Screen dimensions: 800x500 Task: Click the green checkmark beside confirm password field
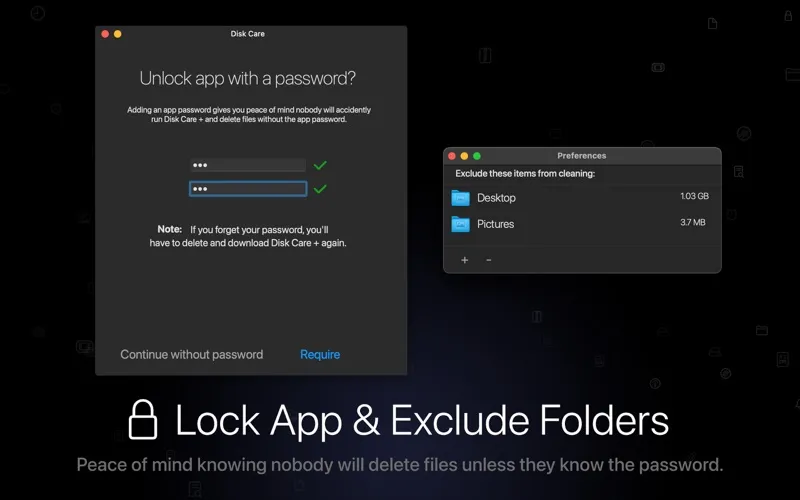click(320, 189)
